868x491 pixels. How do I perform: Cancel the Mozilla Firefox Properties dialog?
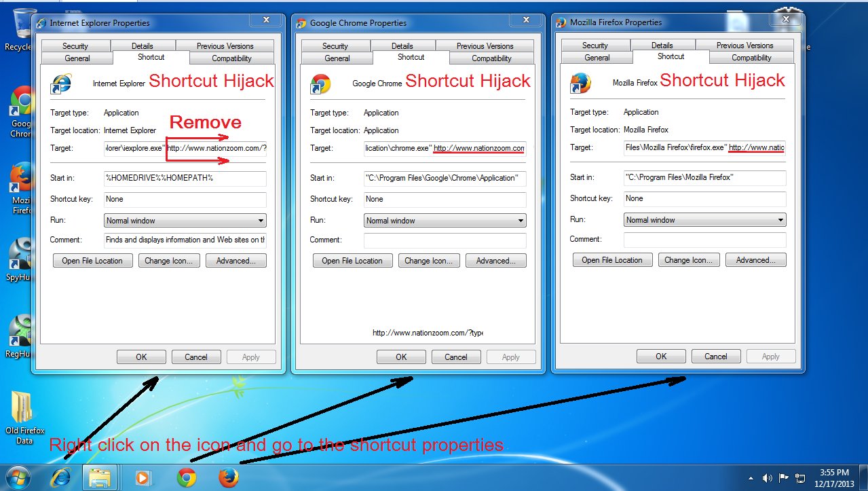[716, 357]
